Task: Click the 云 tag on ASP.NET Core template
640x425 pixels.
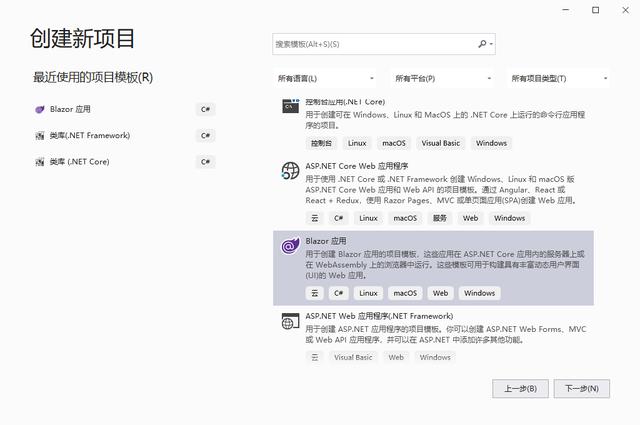Action: click(315, 218)
